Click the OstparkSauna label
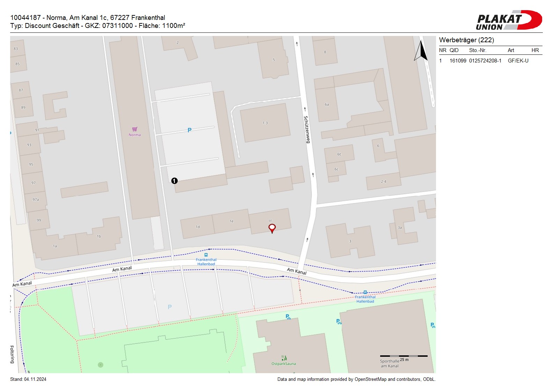Viewport: 554px width, 392px height. pyautogui.click(x=284, y=364)
